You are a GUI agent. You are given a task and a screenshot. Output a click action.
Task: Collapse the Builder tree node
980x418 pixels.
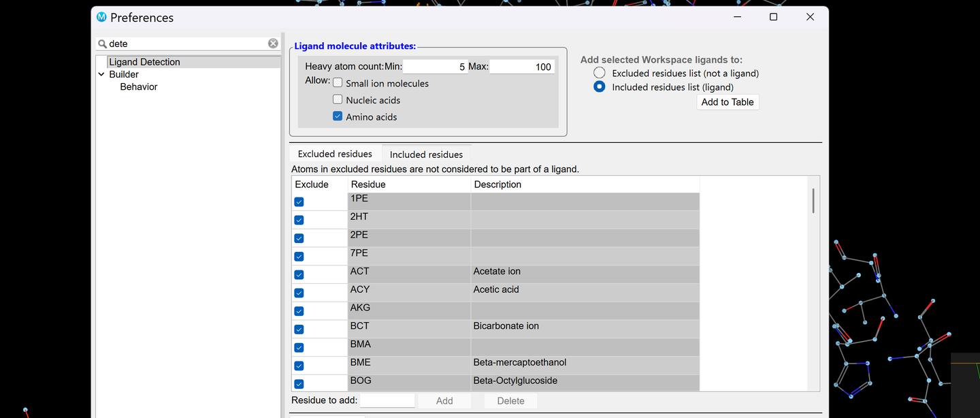click(101, 74)
